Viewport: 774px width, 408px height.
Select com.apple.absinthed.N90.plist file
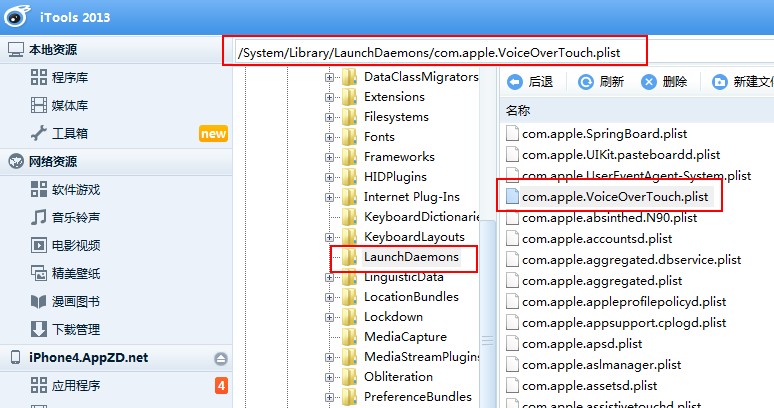click(609, 218)
